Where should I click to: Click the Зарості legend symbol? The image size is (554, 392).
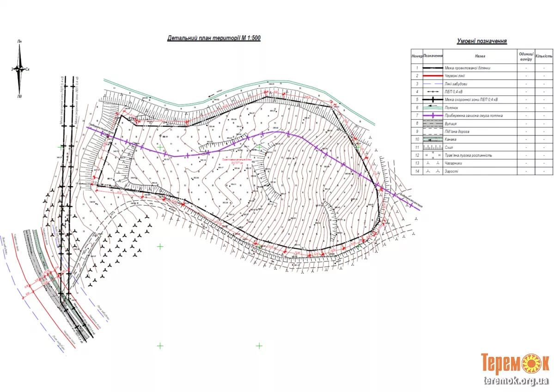point(433,171)
